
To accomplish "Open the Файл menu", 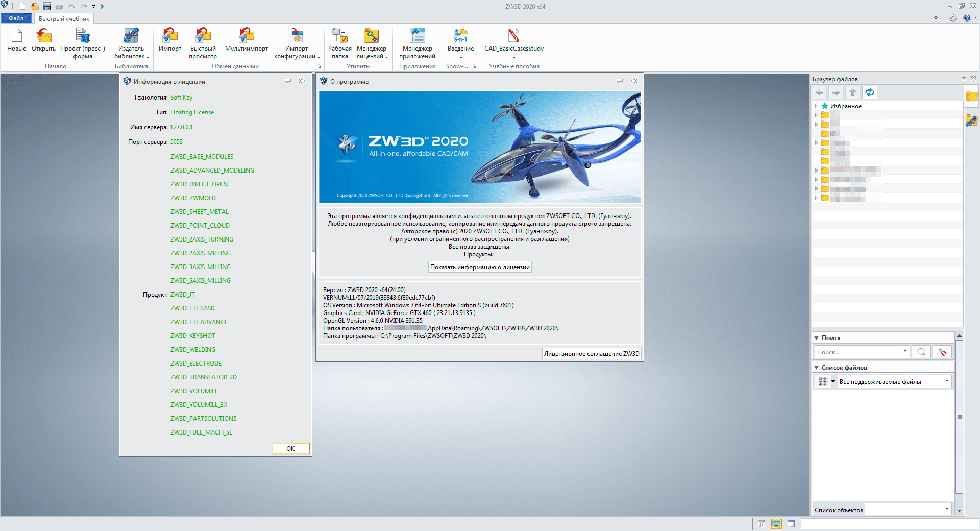I will click(x=16, y=18).
